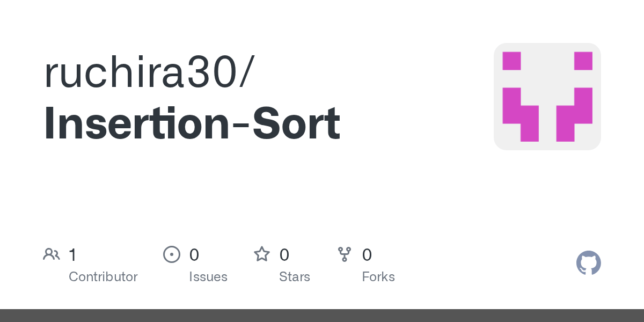Open the pink identicon avatar image
This screenshot has width=644, height=322.
[x=547, y=97]
